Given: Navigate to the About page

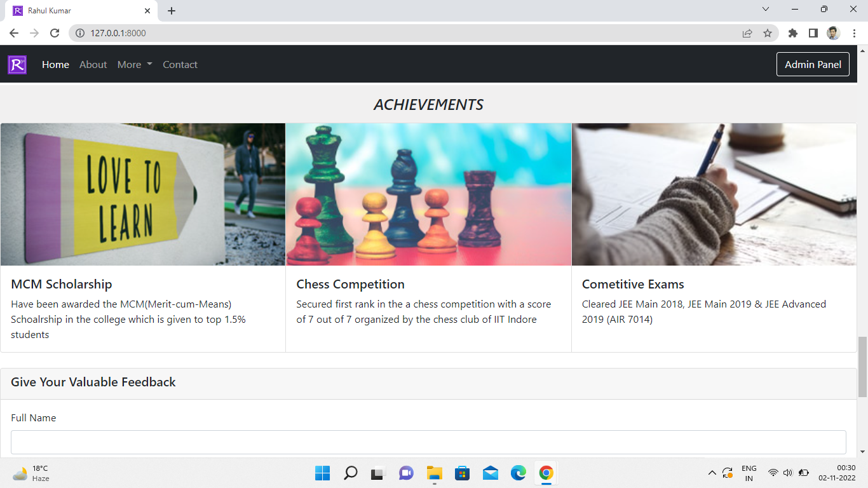Looking at the screenshot, I should (93, 64).
